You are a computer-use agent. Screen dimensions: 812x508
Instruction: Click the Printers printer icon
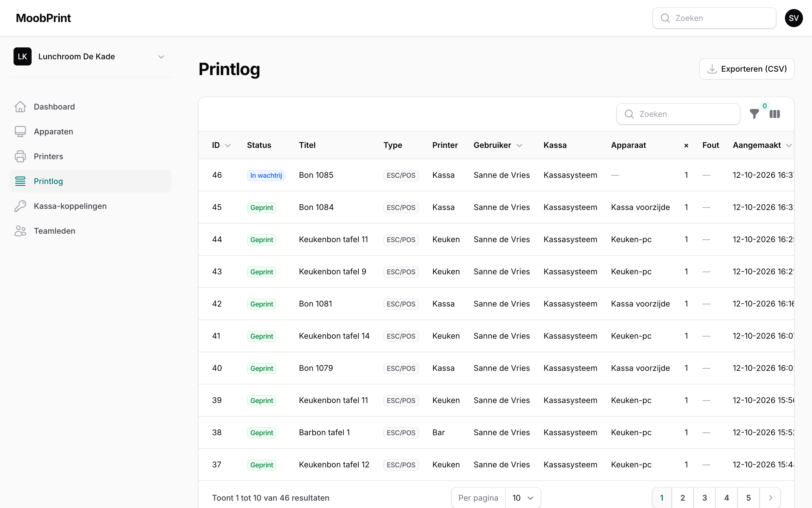tap(20, 156)
